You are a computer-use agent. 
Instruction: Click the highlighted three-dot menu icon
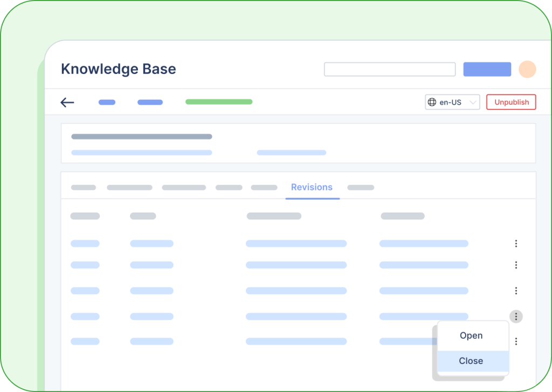(516, 316)
